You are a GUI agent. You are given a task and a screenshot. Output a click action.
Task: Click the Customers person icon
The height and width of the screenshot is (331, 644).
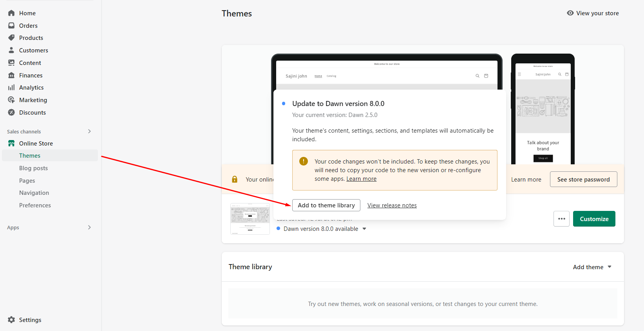[x=11, y=50]
